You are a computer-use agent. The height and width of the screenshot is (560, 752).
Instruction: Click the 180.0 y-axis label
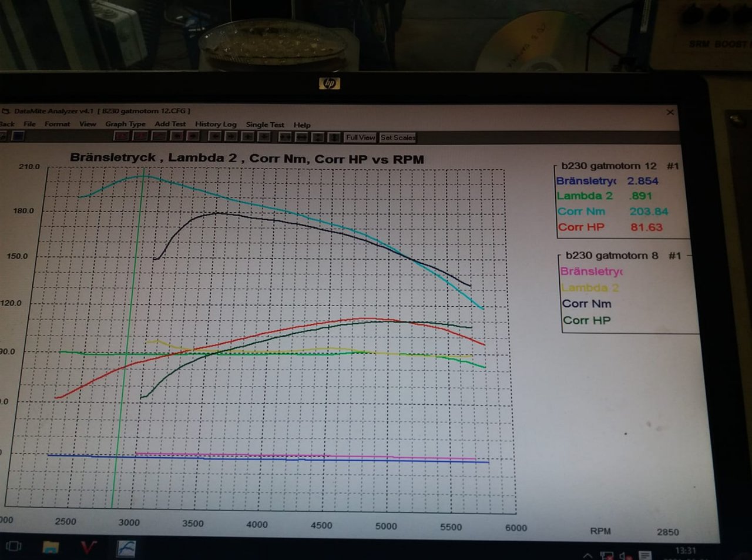23,210
